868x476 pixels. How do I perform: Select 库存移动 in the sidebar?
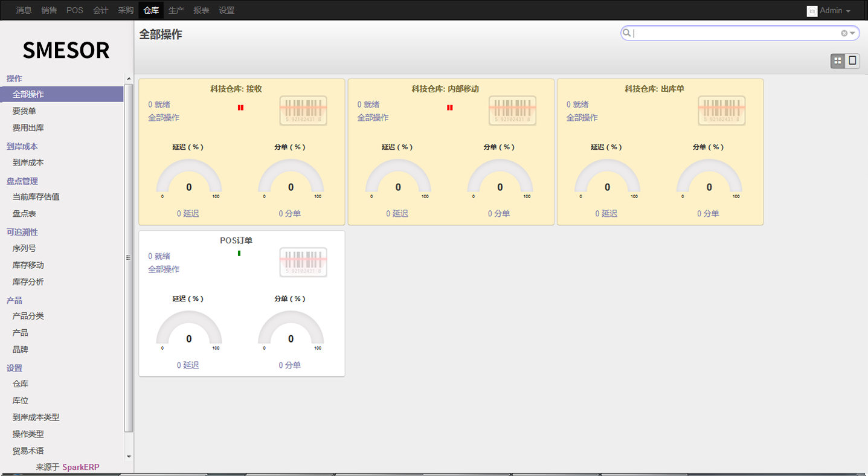point(28,265)
